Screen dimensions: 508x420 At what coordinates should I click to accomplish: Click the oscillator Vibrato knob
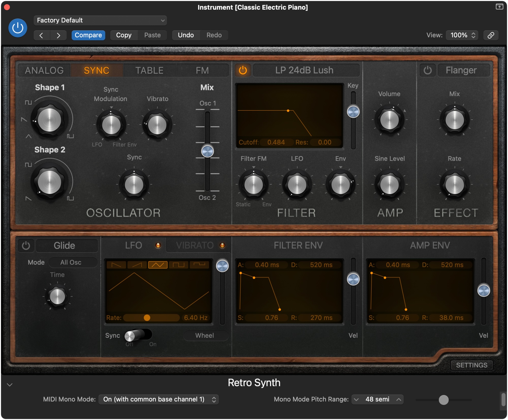click(157, 125)
